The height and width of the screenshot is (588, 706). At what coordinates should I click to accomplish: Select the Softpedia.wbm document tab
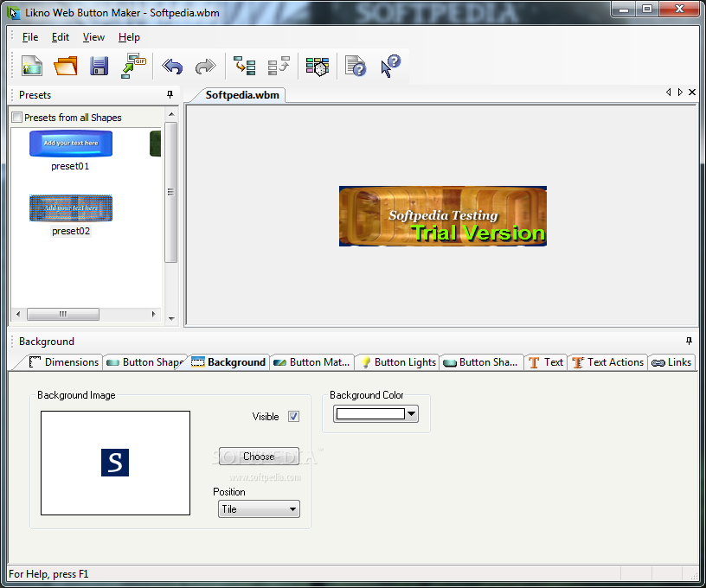(x=241, y=95)
